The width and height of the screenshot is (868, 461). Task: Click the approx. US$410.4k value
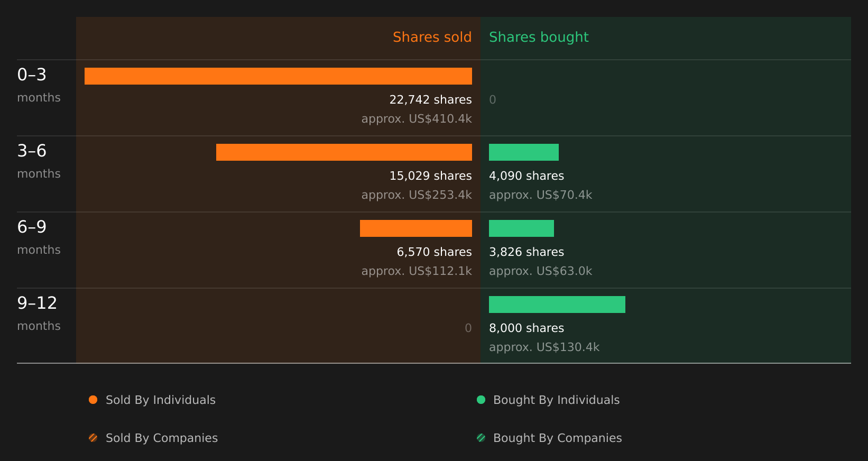tap(417, 119)
